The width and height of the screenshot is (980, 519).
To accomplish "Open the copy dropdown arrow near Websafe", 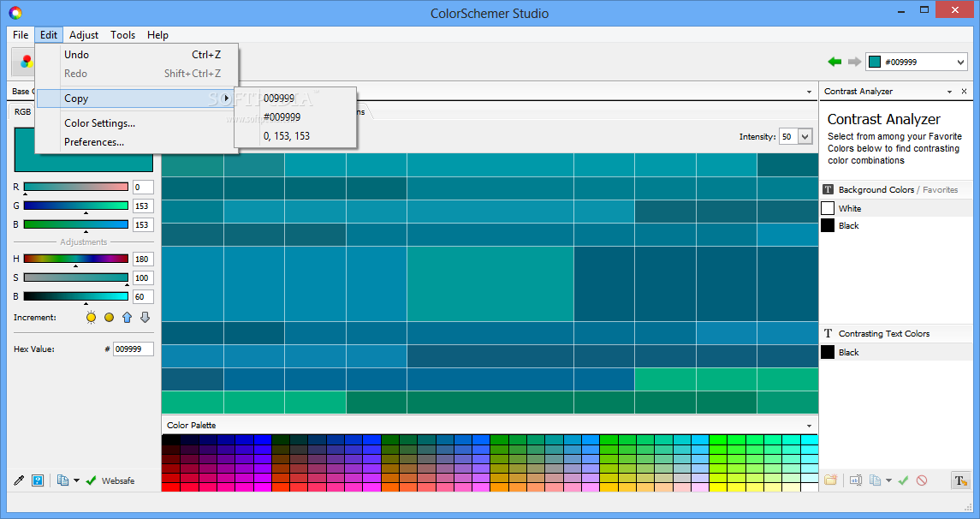I will pos(76,480).
